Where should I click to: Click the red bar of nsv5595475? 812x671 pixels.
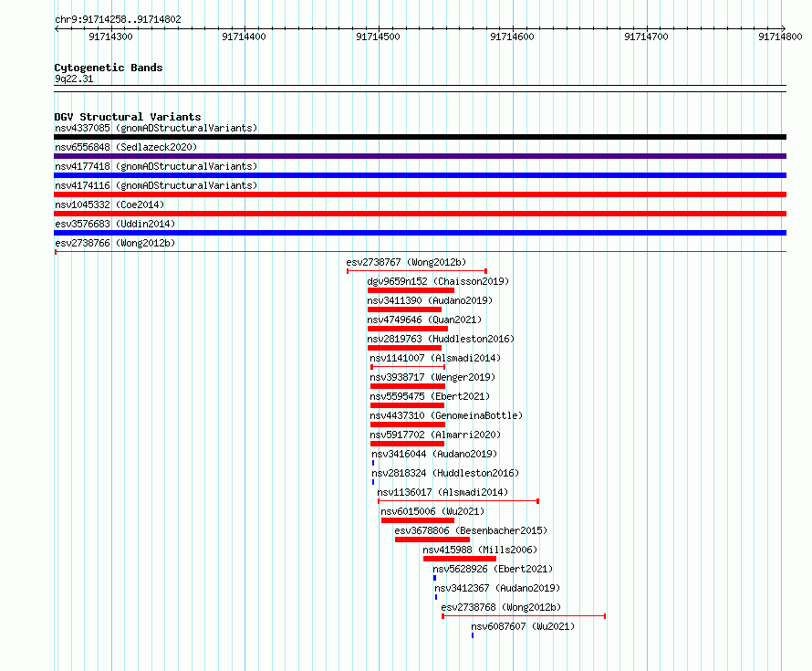coord(407,405)
